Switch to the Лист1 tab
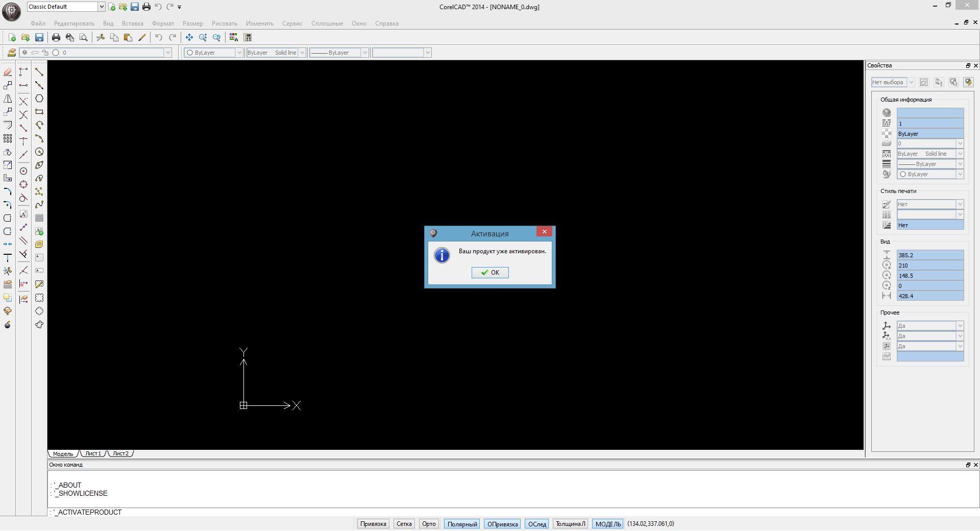Image resolution: width=980 pixels, height=531 pixels. tap(93, 453)
